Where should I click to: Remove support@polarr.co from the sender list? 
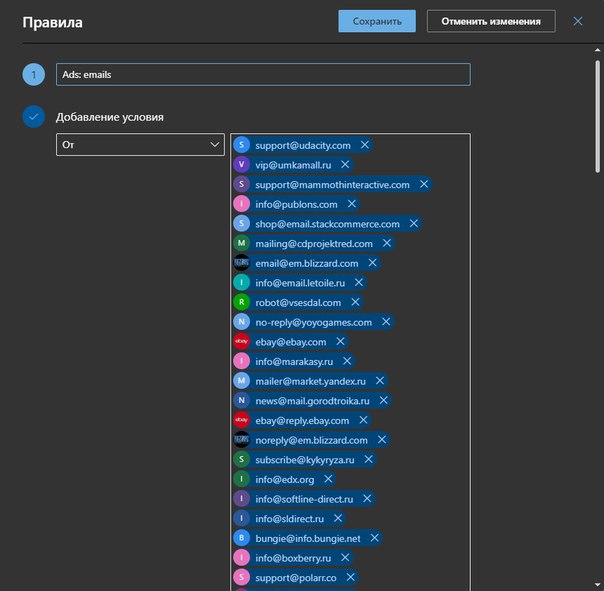[351, 577]
